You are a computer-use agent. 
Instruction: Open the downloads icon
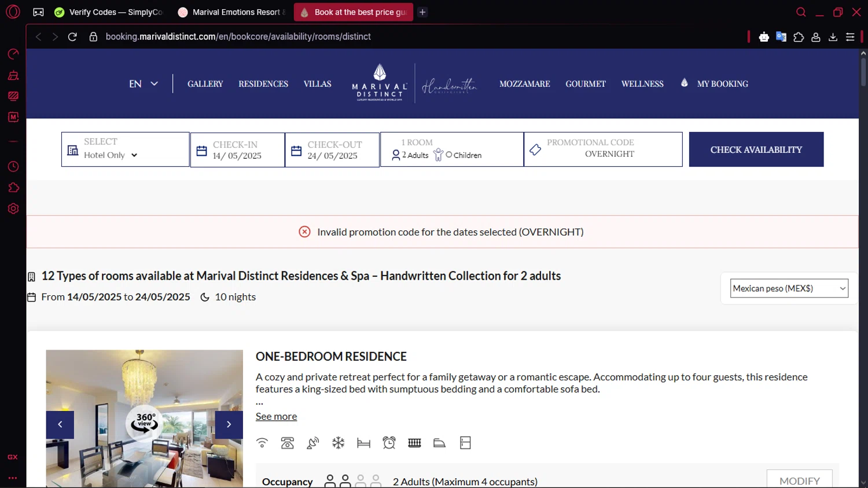pyautogui.click(x=833, y=37)
